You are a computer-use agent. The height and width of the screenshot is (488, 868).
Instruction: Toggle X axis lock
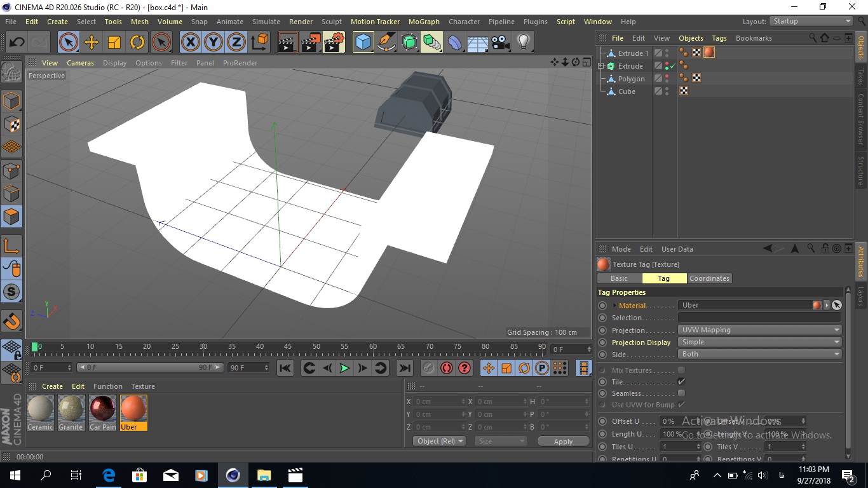coord(190,43)
